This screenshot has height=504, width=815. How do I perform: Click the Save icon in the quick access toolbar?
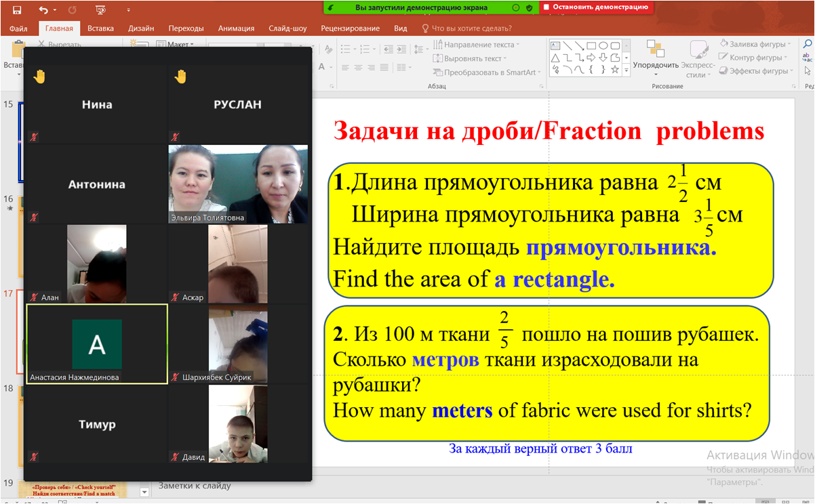tap(17, 10)
